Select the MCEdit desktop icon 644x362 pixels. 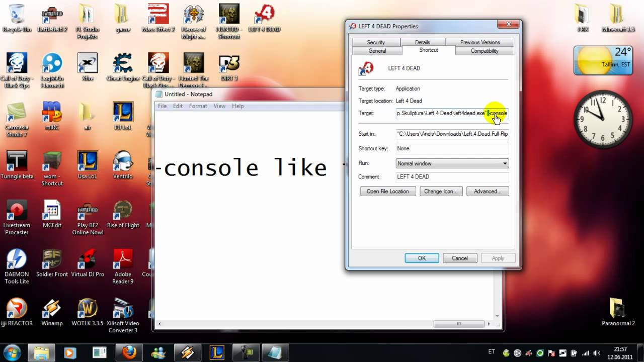point(52,215)
